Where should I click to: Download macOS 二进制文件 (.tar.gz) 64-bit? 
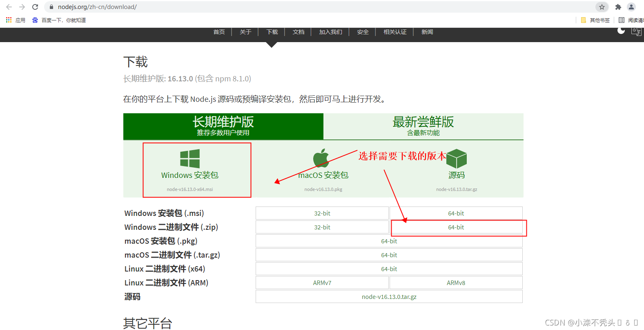point(389,255)
